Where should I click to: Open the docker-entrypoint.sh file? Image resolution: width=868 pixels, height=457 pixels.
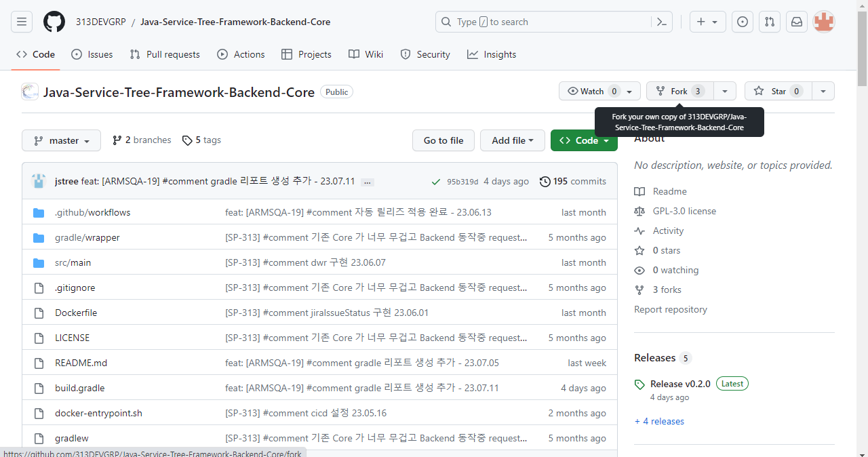pyautogui.click(x=98, y=413)
